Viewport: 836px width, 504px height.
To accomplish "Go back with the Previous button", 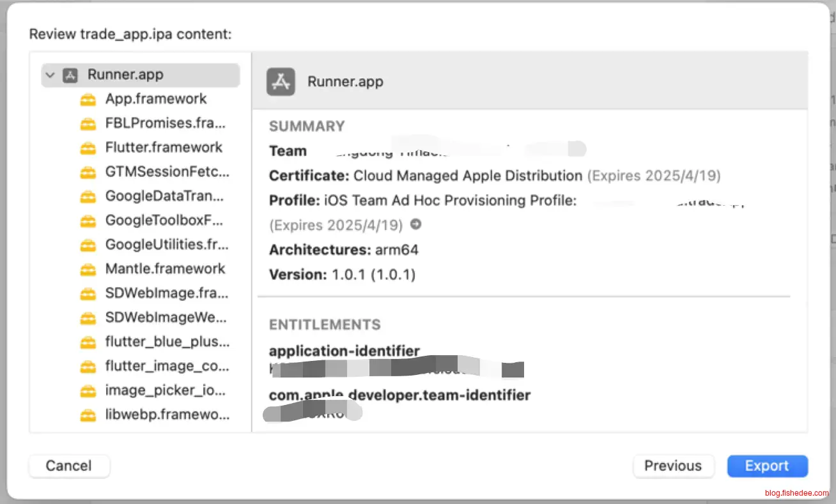I will click(673, 466).
